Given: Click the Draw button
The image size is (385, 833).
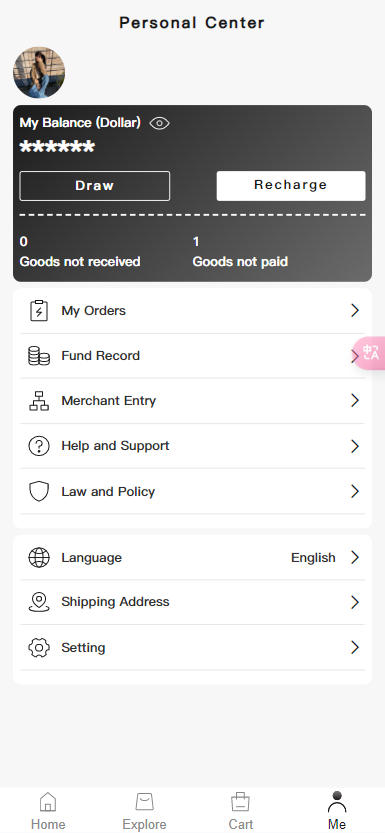Looking at the screenshot, I should [x=95, y=186].
